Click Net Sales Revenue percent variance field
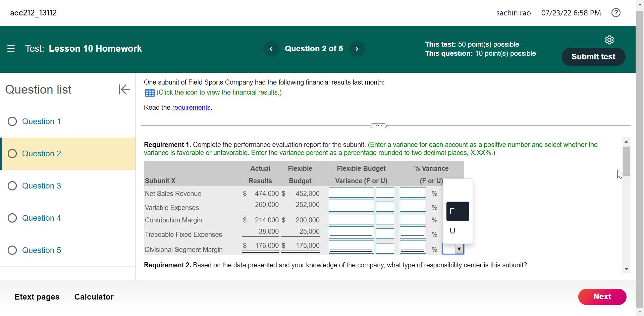Image resolution: width=644 pixels, height=316 pixels. click(413, 193)
